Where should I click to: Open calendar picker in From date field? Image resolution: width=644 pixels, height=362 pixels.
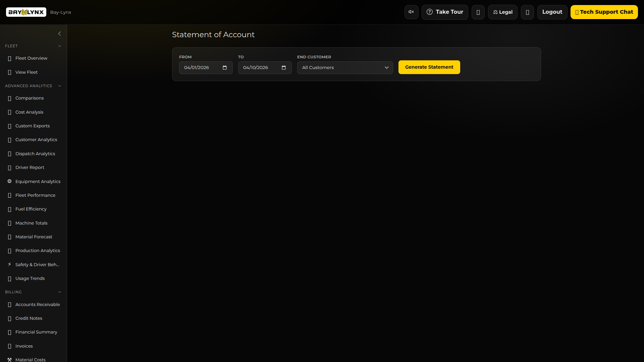tap(225, 68)
